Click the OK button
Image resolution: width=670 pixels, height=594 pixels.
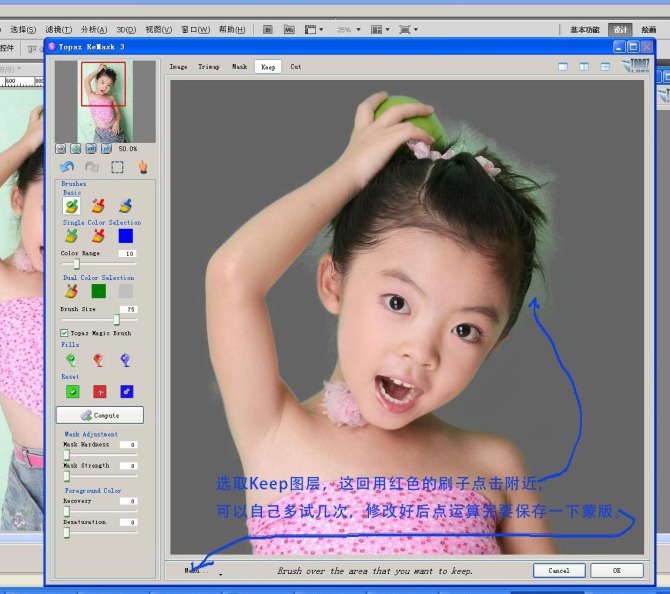(x=616, y=570)
